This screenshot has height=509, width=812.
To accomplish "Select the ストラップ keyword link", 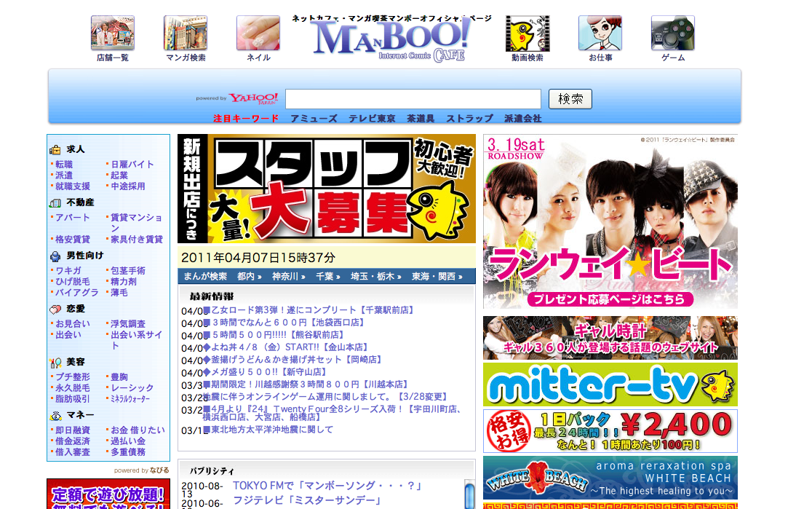I will coord(470,118).
